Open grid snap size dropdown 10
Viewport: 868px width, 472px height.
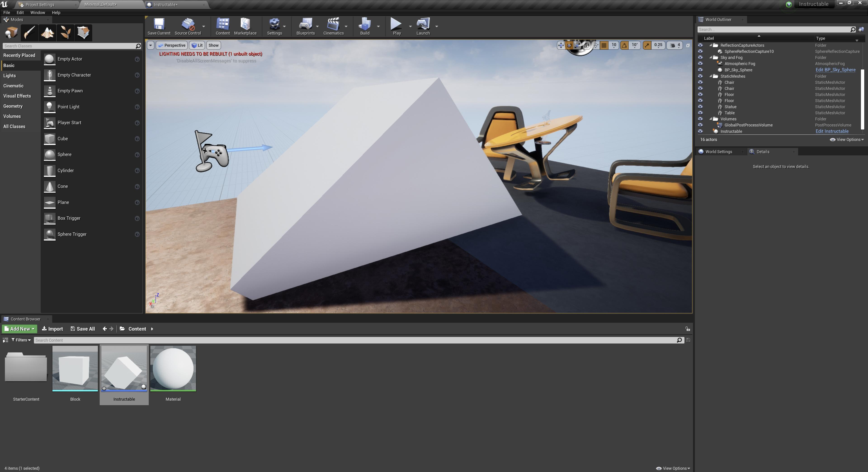coord(614,45)
